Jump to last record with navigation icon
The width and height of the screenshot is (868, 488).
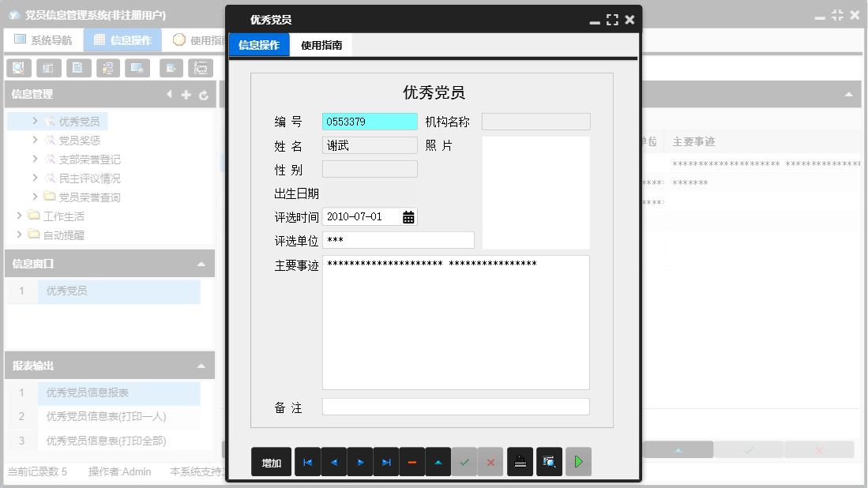click(x=386, y=462)
